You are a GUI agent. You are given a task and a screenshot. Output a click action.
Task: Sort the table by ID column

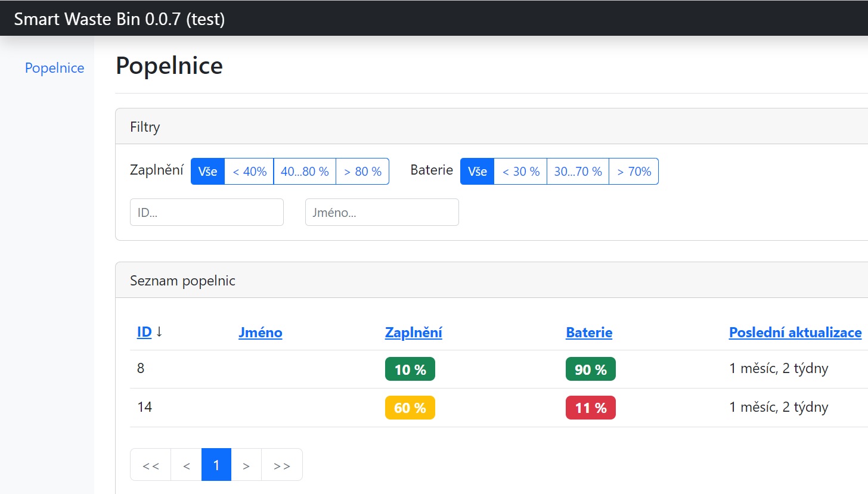pyautogui.click(x=144, y=333)
